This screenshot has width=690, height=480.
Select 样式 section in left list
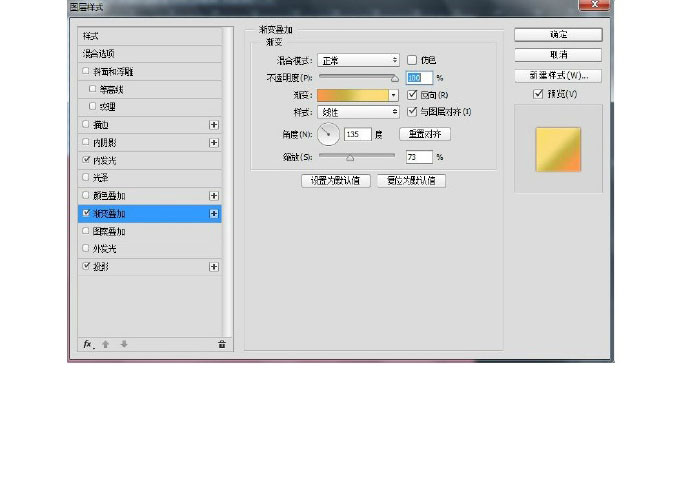point(150,36)
